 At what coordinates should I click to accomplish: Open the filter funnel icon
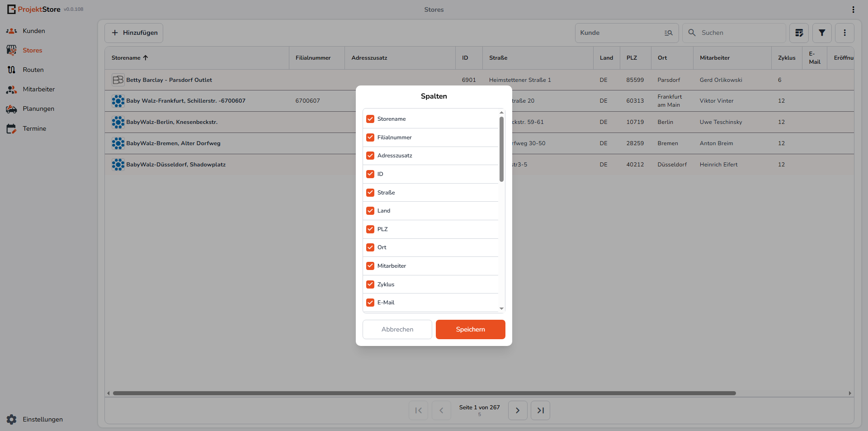[x=822, y=33]
